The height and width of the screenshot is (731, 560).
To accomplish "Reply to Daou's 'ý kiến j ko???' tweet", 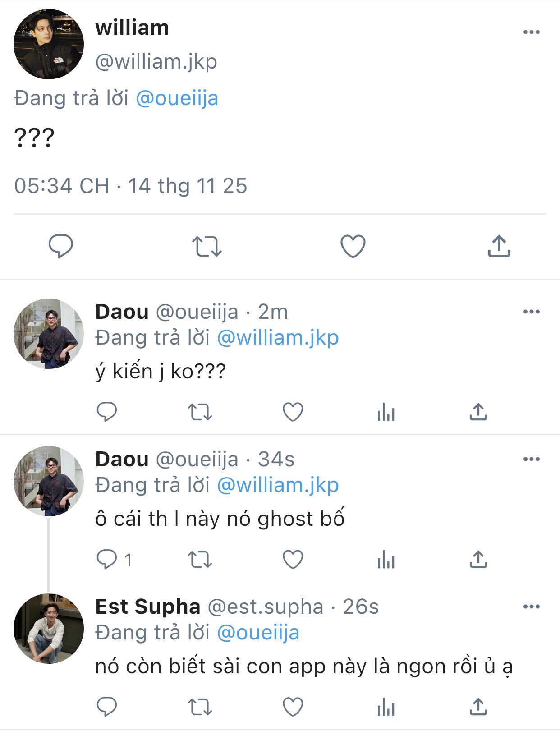I will click(107, 412).
